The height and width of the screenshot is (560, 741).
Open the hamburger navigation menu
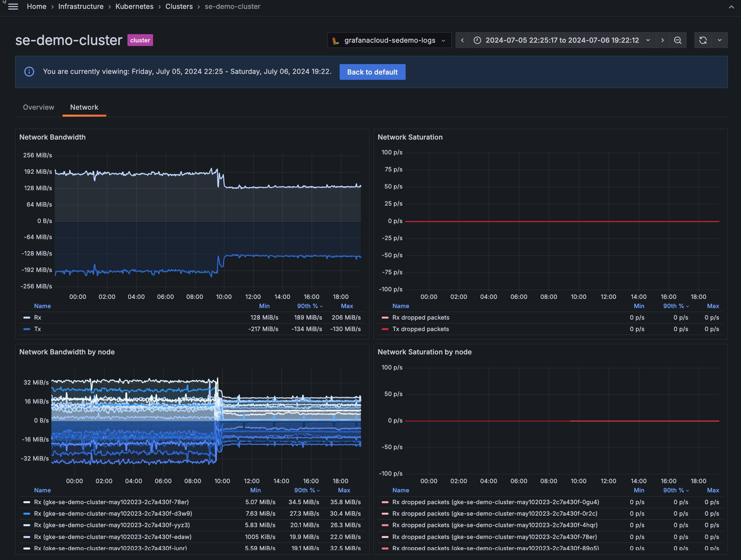point(13,7)
